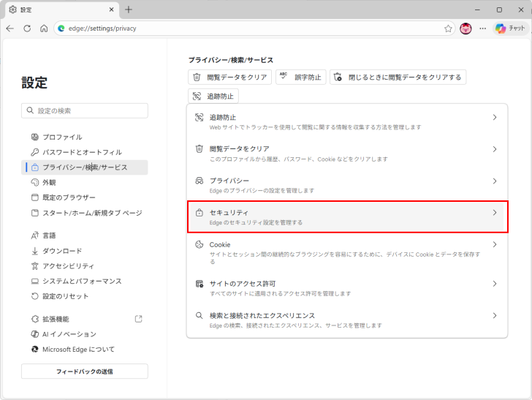
Task: Open the セキュリティ row chevron
Action: 495,213
